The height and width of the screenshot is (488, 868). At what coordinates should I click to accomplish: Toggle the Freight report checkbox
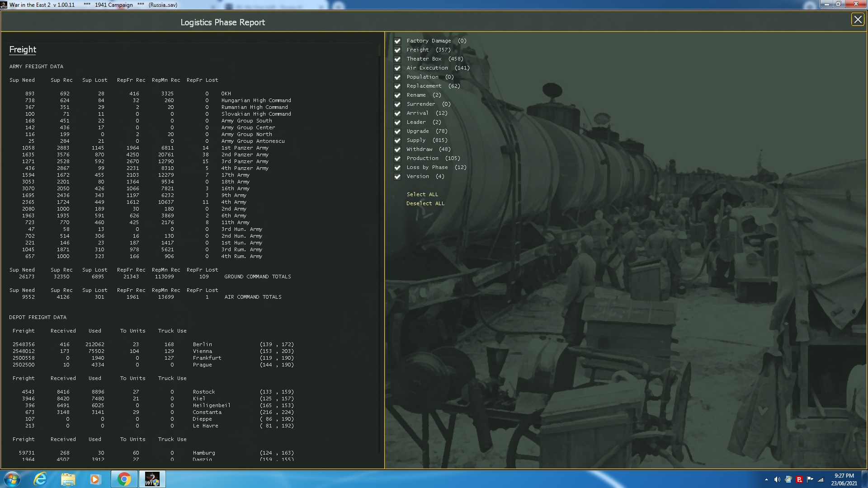[x=397, y=50]
